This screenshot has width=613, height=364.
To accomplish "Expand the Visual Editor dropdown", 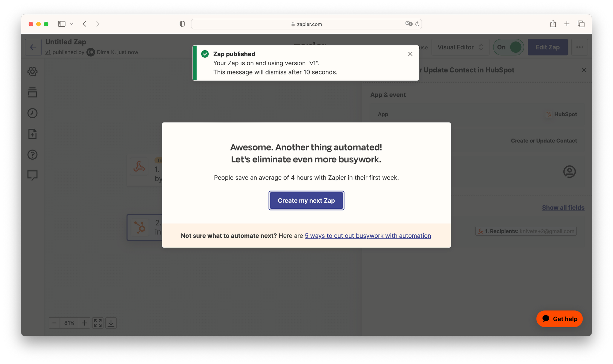I will [460, 47].
